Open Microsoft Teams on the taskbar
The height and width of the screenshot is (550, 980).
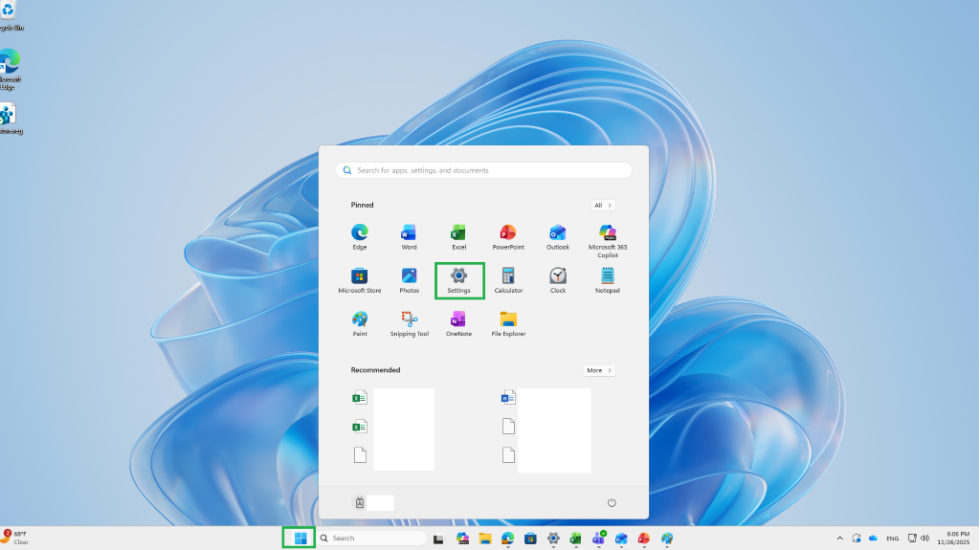tap(599, 539)
